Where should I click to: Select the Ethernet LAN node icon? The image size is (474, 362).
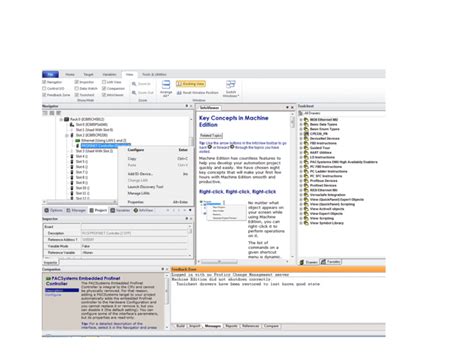point(78,141)
